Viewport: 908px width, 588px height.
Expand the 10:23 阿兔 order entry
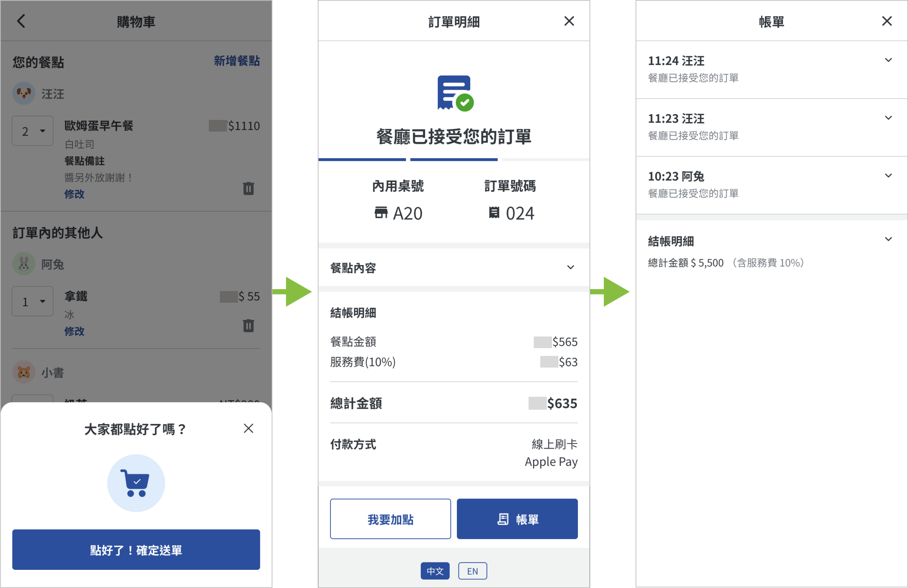tap(888, 176)
